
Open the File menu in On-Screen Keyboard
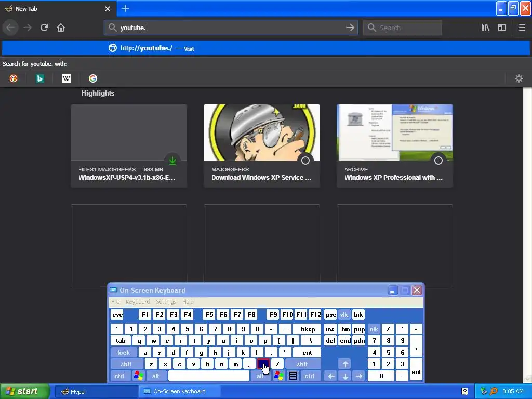click(115, 302)
